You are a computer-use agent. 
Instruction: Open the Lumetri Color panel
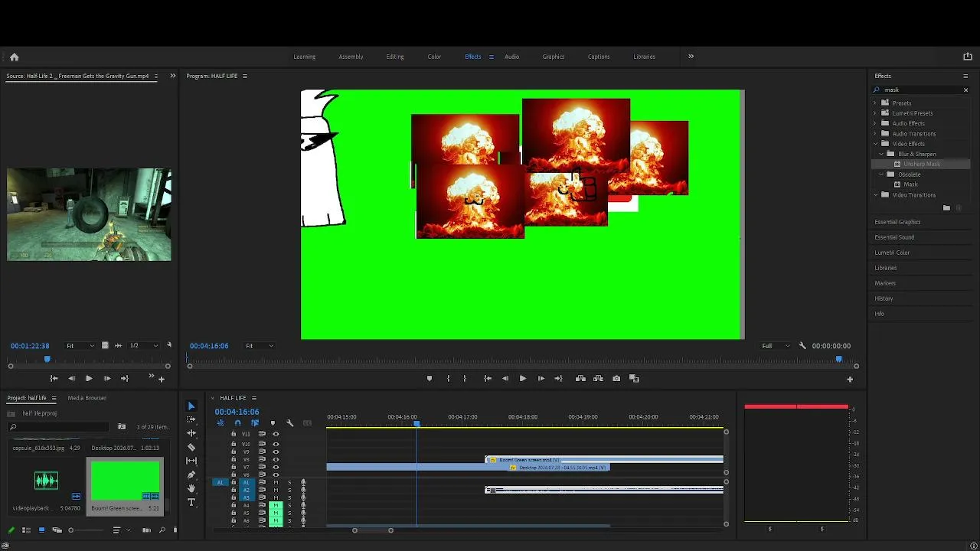[892, 253]
